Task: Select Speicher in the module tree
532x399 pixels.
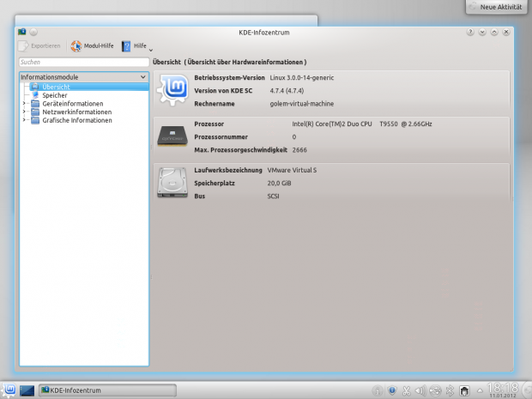Action: (x=55, y=95)
